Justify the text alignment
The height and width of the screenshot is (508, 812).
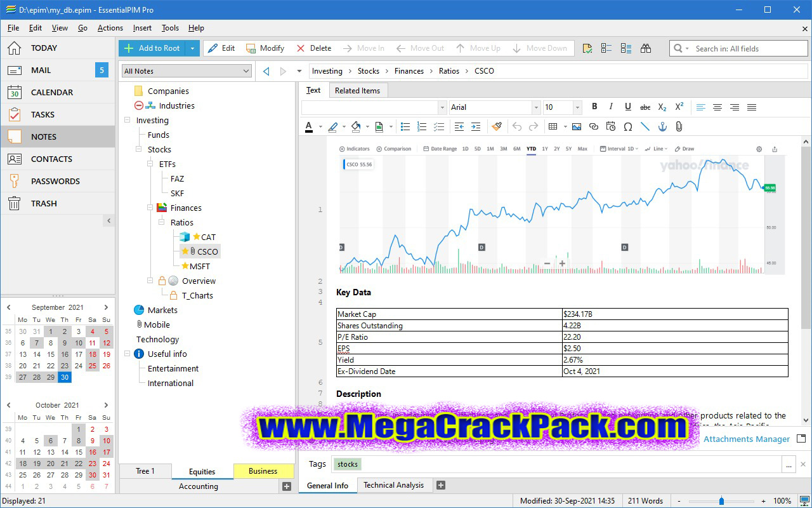(x=752, y=107)
